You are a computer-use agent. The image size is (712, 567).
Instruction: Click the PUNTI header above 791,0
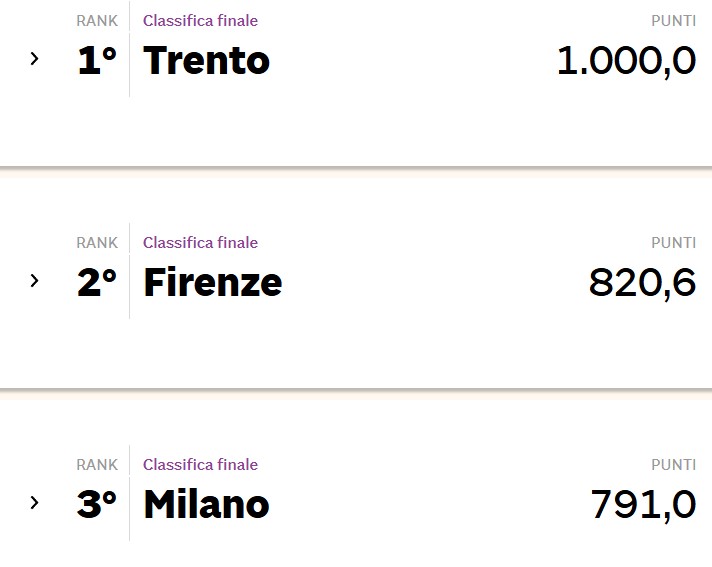(x=673, y=465)
